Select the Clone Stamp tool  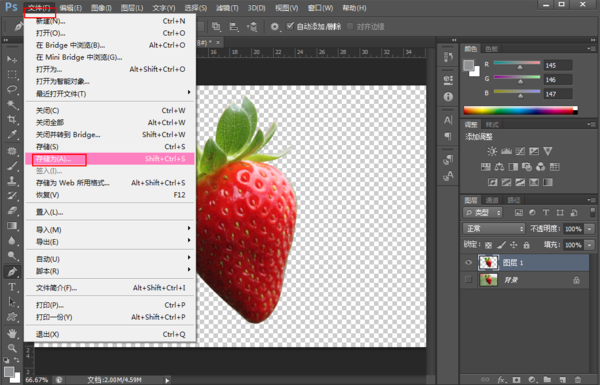click(12, 181)
